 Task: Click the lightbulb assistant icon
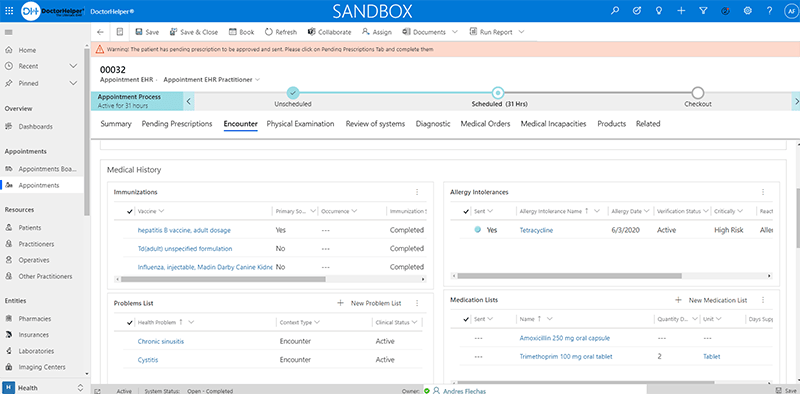click(x=659, y=11)
